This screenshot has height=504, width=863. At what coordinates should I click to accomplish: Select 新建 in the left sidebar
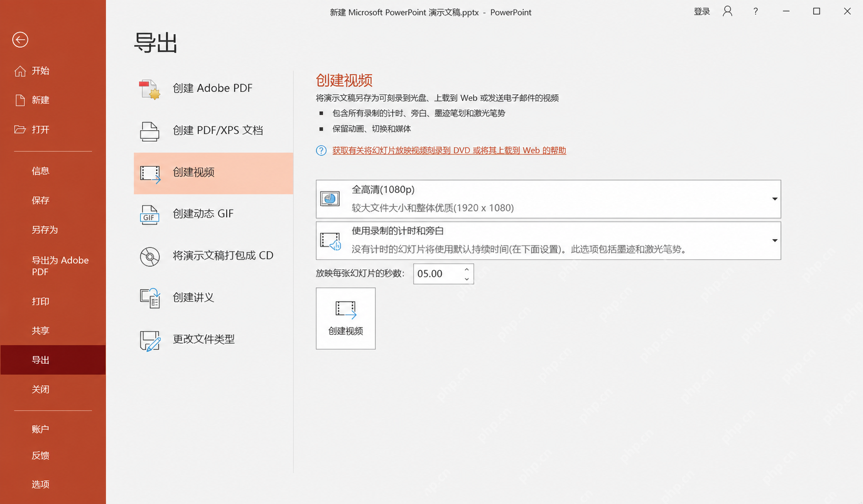53,100
